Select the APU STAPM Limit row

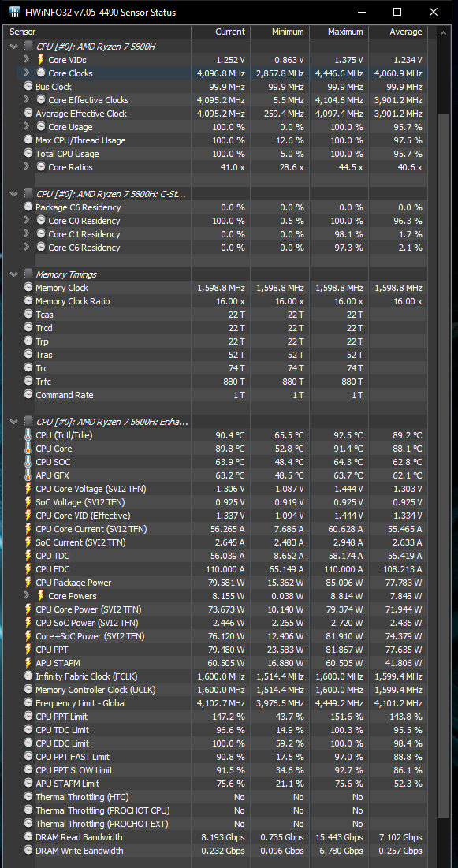tap(216, 784)
